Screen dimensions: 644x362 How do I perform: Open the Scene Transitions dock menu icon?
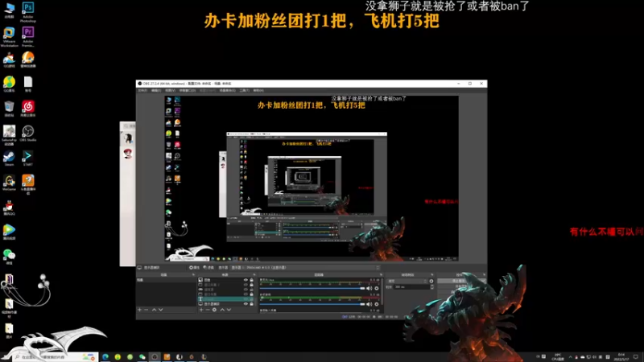(432, 274)
